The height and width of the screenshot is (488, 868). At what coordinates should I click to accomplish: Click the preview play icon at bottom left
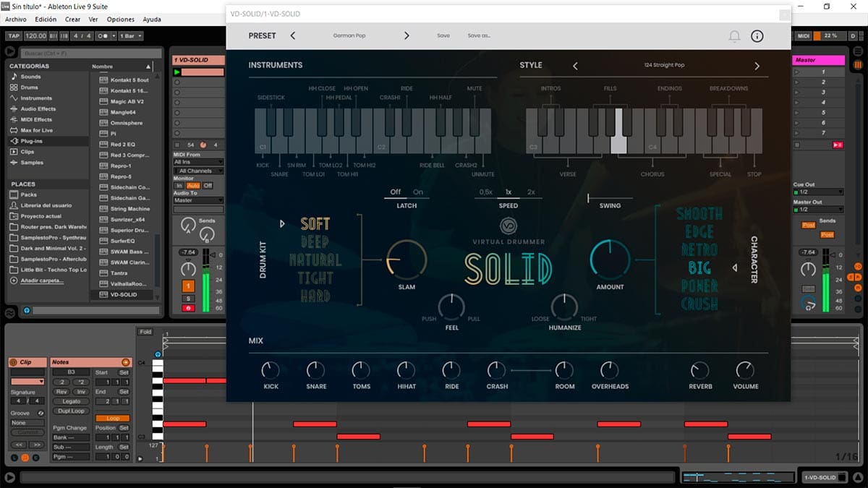(x=10, y=477)
